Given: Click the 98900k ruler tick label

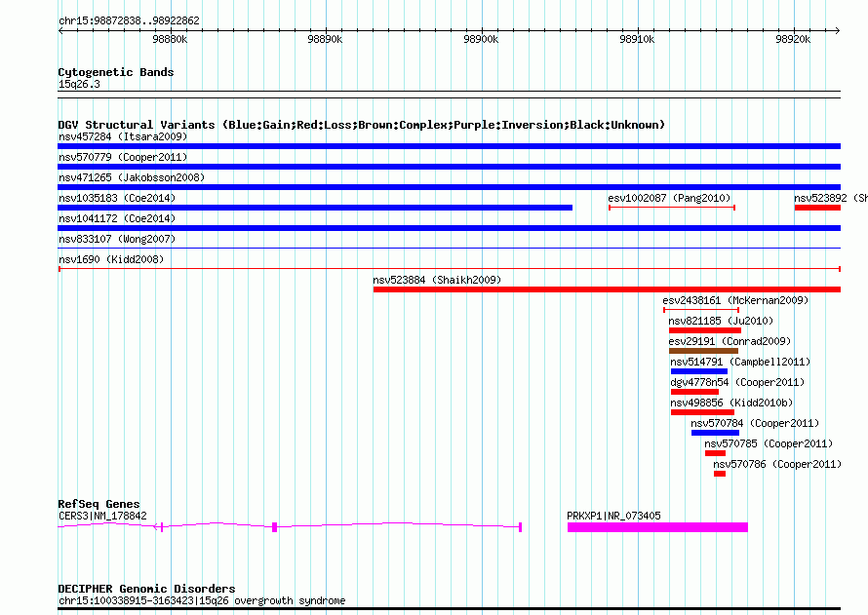Looking at the screenshot, I should pos(481,40).
